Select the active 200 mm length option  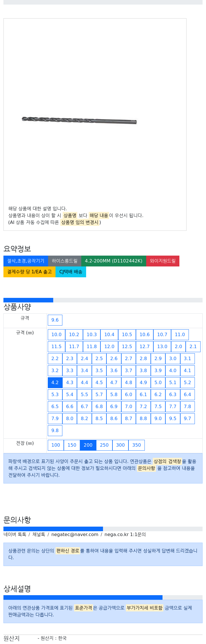[88, 445]
